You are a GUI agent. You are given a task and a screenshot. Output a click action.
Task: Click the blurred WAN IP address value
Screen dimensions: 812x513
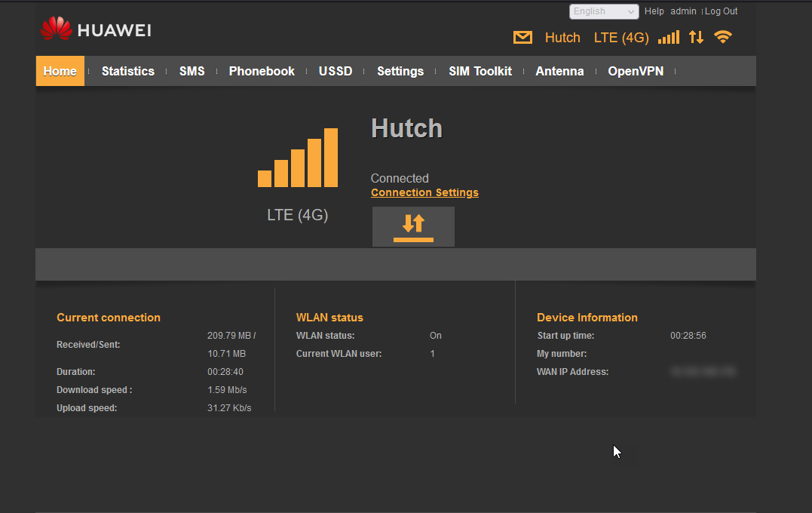(703, 371)
